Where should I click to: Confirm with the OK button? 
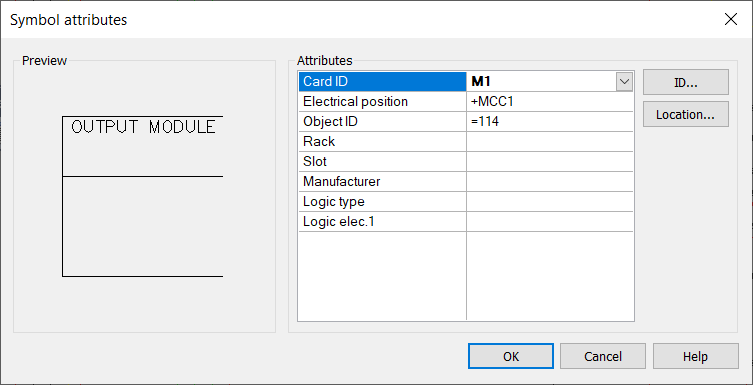[x=511, y=356]
